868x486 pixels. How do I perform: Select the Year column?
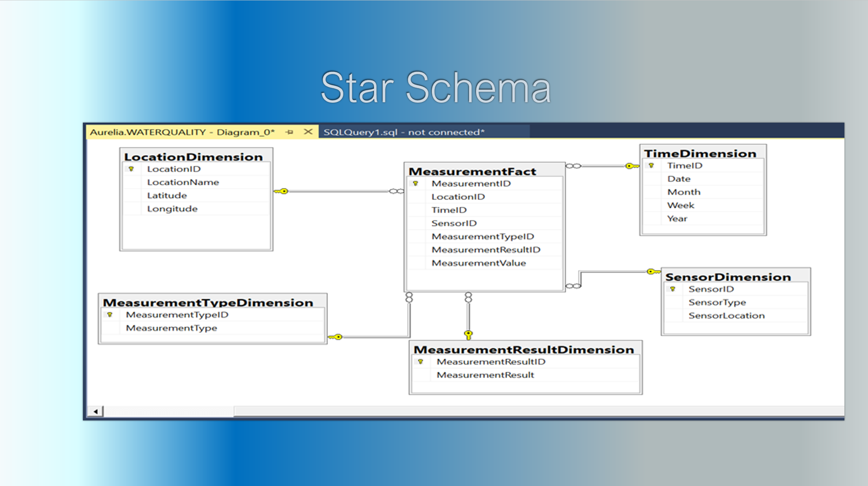(703, 219)
